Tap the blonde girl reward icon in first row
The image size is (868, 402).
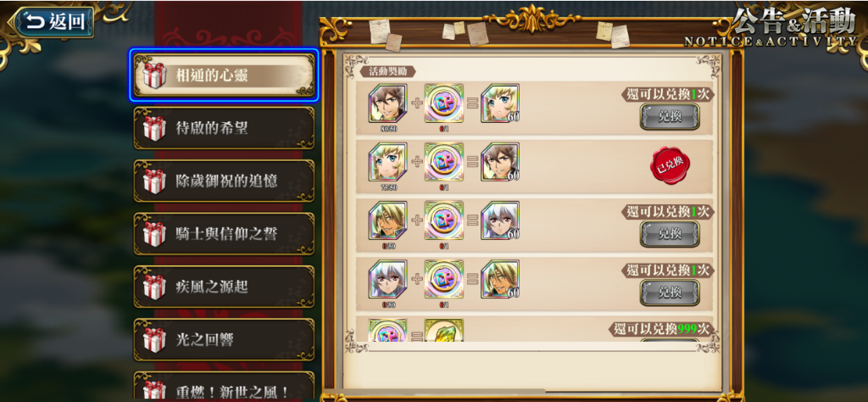coord(500,103)
